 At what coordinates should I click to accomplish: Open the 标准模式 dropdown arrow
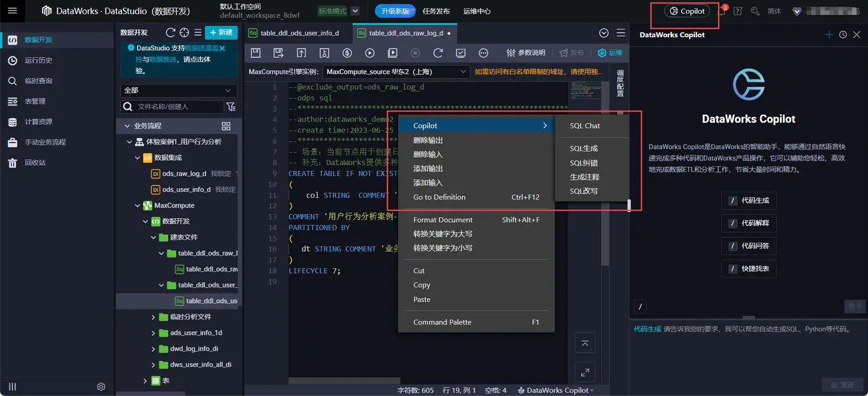355,11
